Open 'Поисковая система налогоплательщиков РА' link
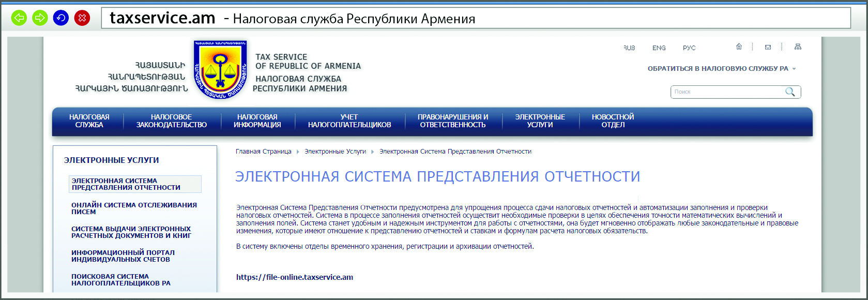Screen dimensions: 868x300 [x=121, y=280]
